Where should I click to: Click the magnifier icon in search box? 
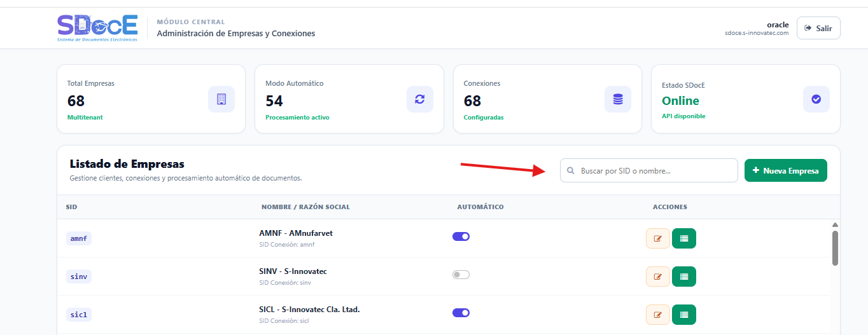point(571,170)
